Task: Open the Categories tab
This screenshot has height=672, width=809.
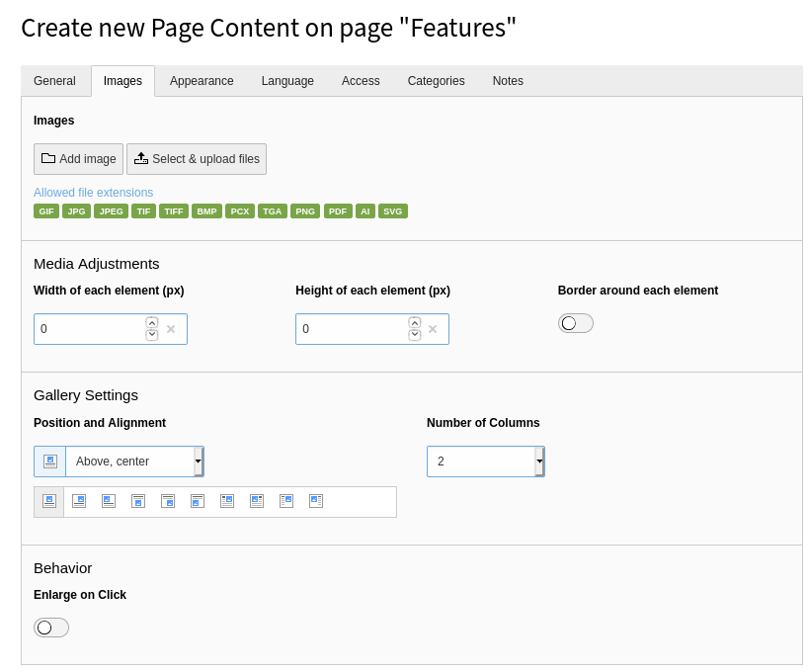Action: point(436,81)
